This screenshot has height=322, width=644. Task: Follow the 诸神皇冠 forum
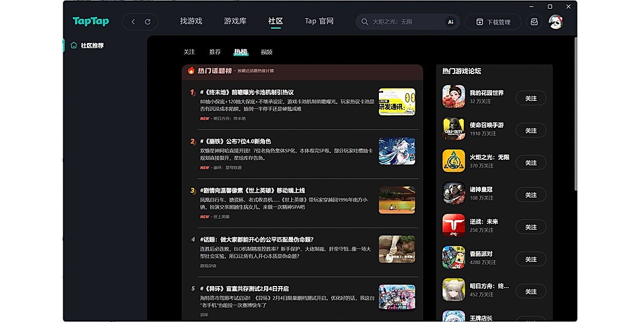[530, 194]
